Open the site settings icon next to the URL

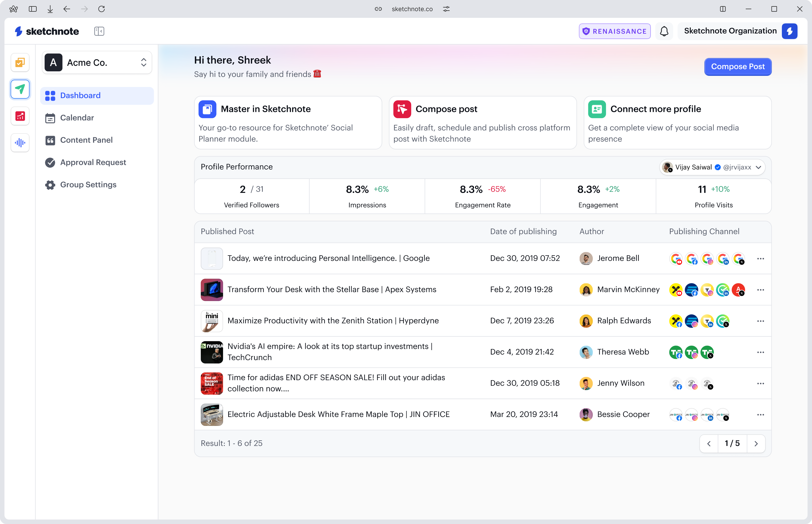[446, 9]
